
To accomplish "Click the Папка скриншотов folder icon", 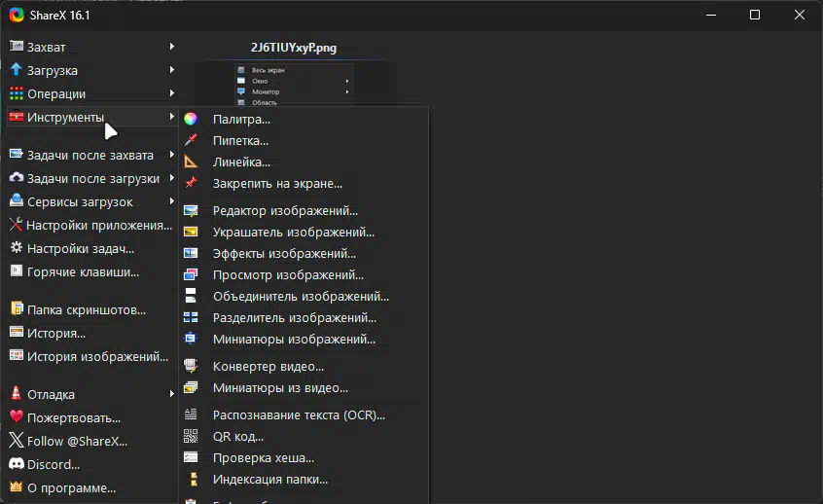I will click(17, 309).
